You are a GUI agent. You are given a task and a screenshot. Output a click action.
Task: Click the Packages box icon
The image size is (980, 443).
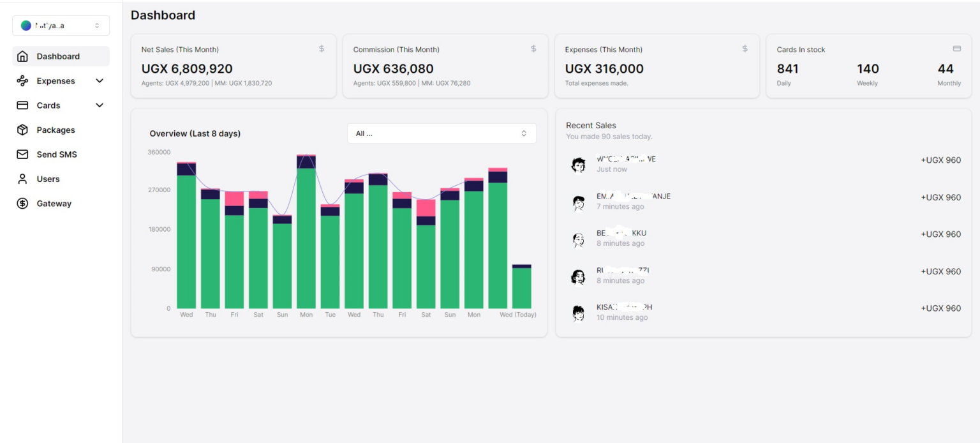click(x=22, y=130)
